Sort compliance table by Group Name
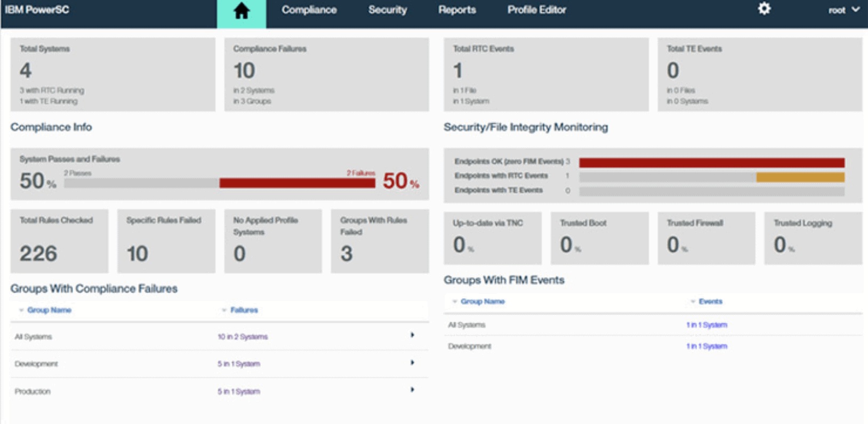Screen dimensions: 868x424 49,310
